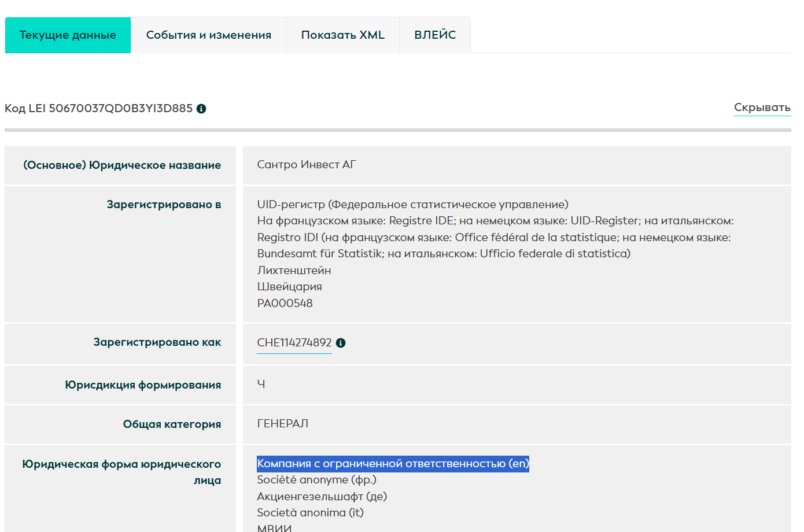Click info icon beside the LEI code
Image resolution: width=804 pixels, height=532 pixels.
point(201,109)
